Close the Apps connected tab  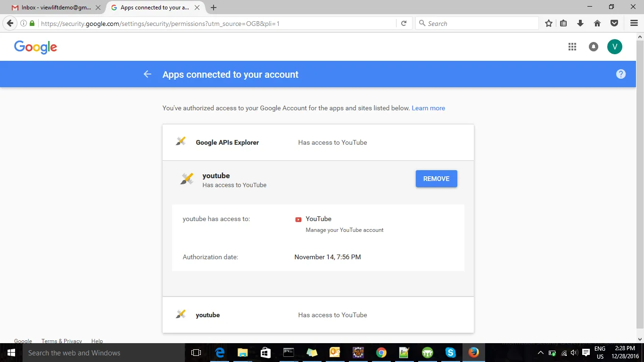pos(197,8)
